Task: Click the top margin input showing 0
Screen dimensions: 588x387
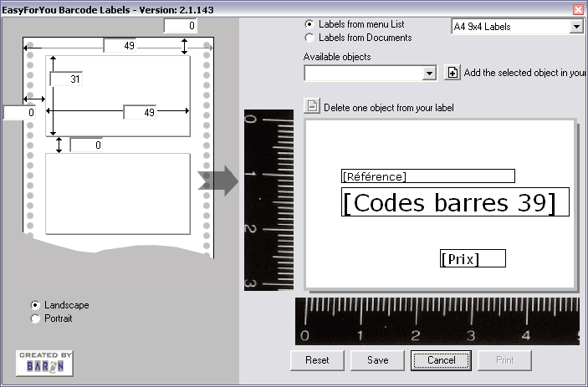Action: tap(180, 26)
